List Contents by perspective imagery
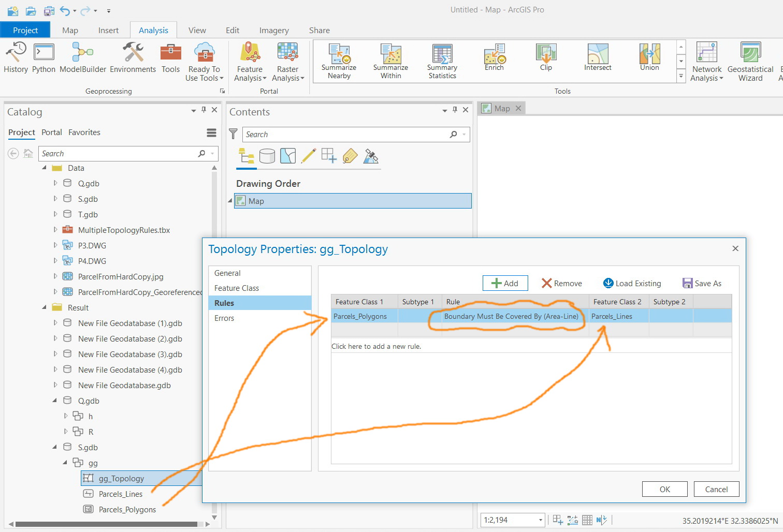Viewport: 783px width, 532px height. click(371, 156)
